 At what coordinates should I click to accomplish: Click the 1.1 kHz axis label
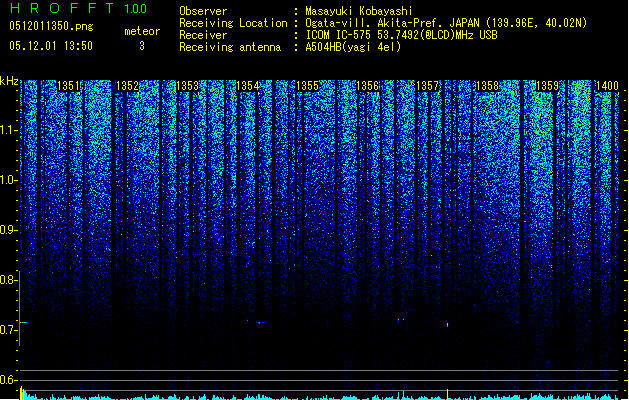click(8, 130)
